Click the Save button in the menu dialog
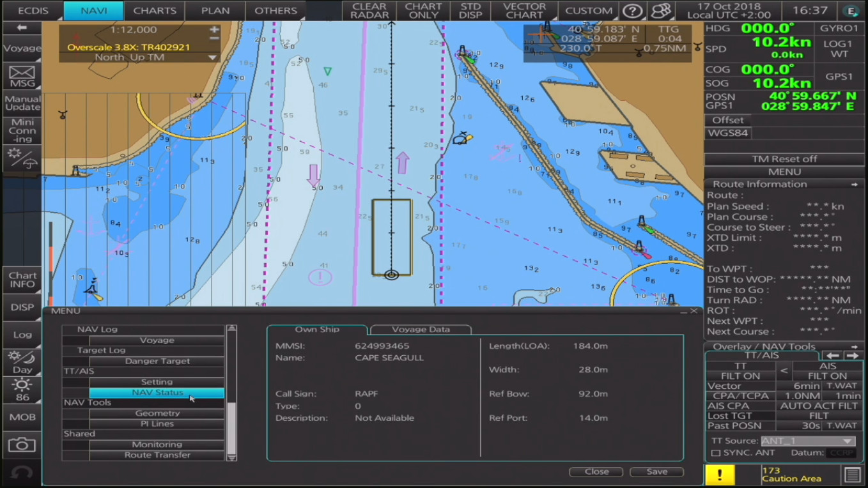Screen dimensions: 868x488 click(656, 471)
